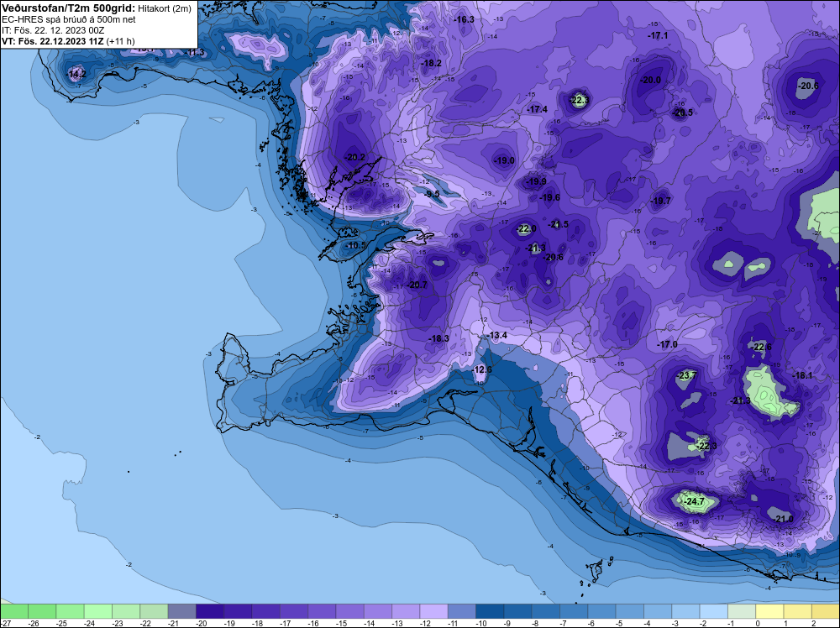
Task: Click the -18.2 temperature label
Action: click(431, 63)
